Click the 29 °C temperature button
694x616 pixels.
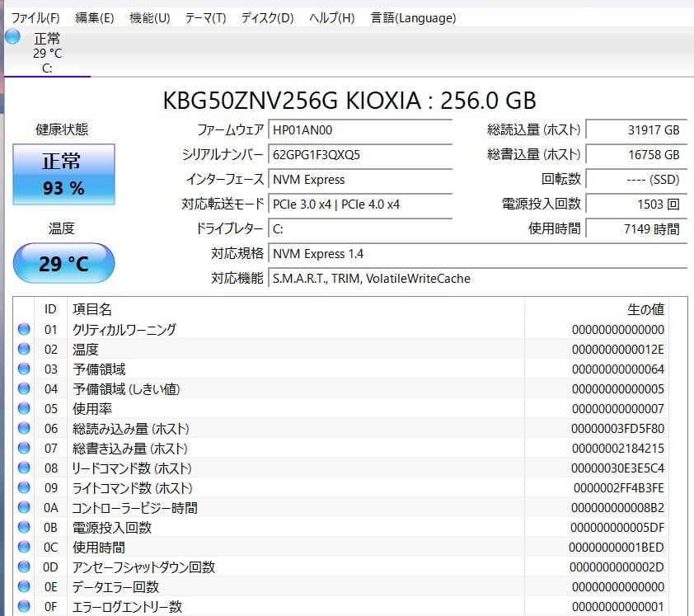[x=63, y=263]
